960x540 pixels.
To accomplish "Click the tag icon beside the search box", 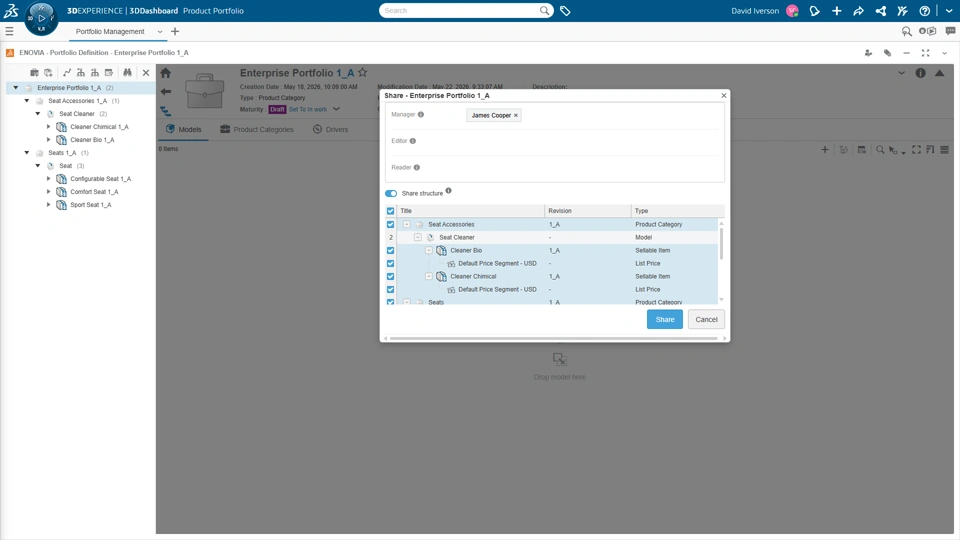I will [565, 10].
